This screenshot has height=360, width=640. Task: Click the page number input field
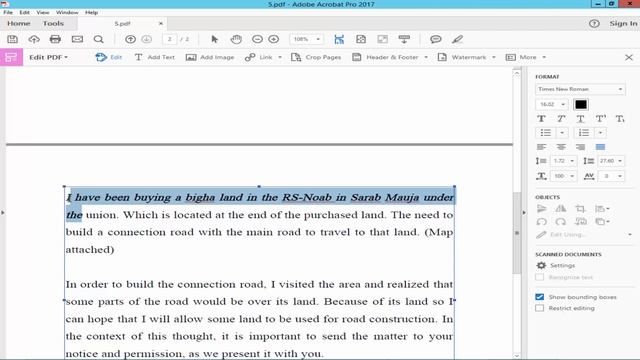point(169,39)
